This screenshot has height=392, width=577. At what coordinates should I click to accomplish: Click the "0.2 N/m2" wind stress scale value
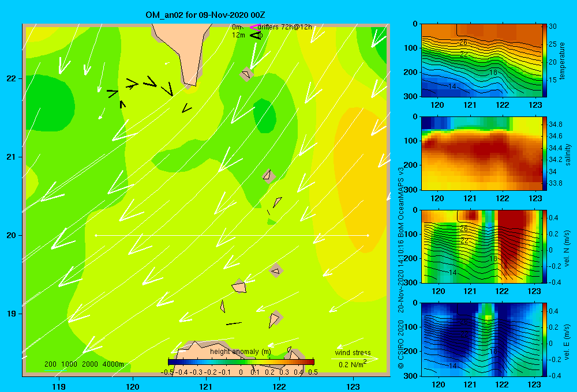click(x=353, y=364)
